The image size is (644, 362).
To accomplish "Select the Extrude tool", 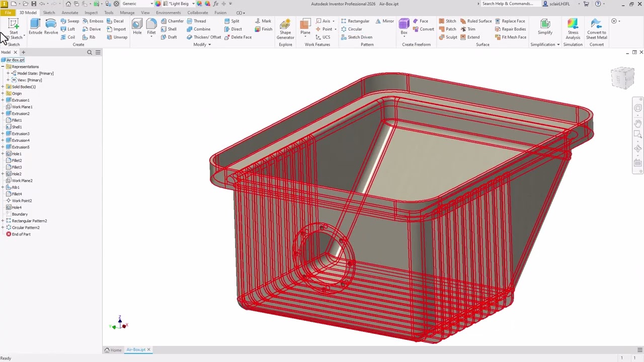I will point(35,27).
